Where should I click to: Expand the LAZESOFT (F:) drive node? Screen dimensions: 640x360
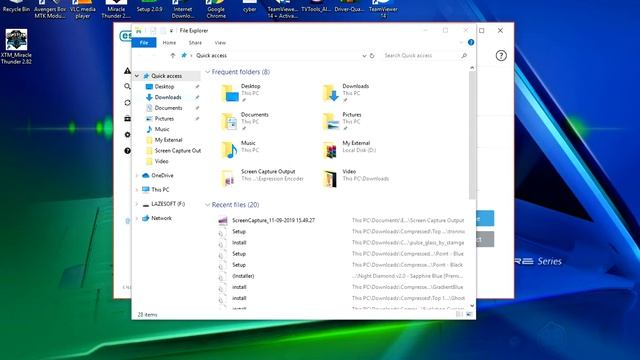[x=137, y=204]
